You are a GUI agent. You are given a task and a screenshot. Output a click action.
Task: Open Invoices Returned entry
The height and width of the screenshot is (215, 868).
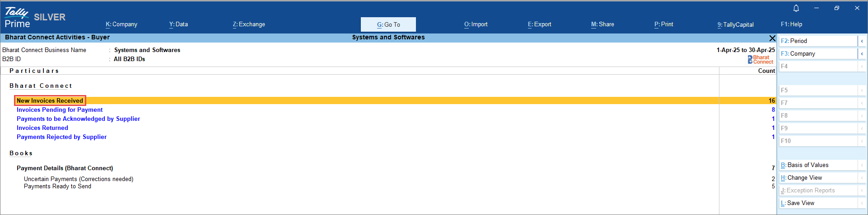(x=42, y=128)
